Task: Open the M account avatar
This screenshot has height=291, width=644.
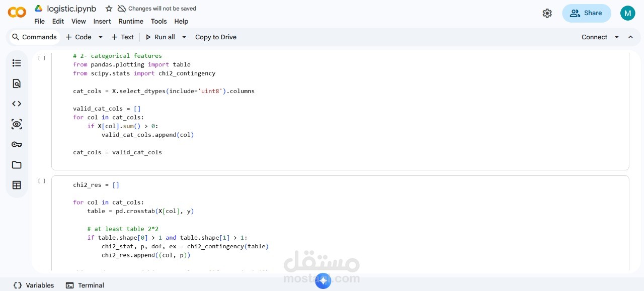Action: (x=627, y=14)
